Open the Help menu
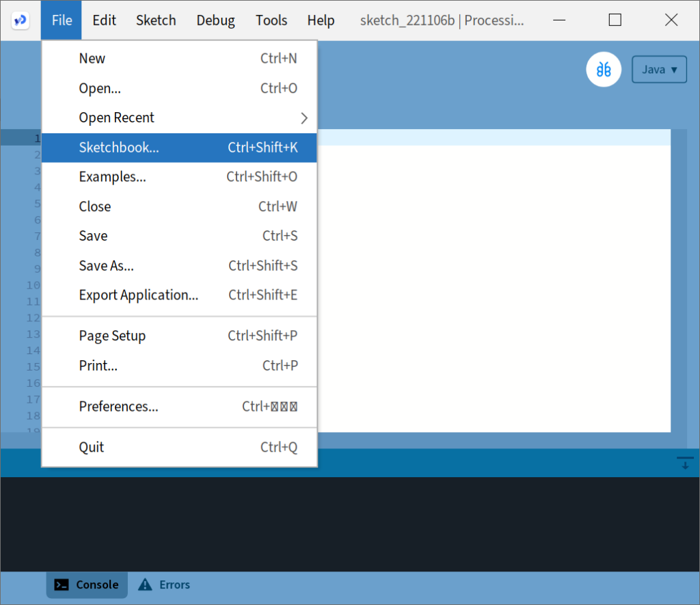700x605 pixels. [x=321, y=20]
